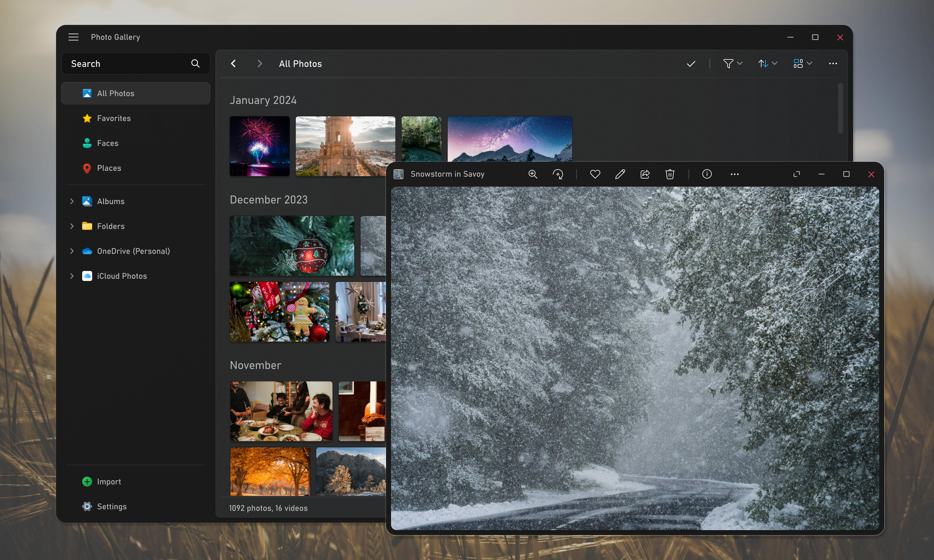Delete the current photo using the trash icon
This screenshot has width=934, height=560.
(x=670, y=174)
